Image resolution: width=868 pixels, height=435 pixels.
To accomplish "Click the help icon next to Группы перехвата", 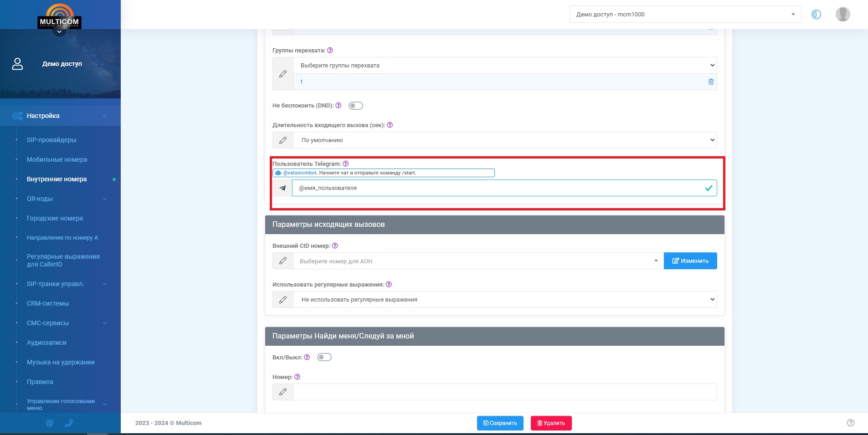I will 330,51.
